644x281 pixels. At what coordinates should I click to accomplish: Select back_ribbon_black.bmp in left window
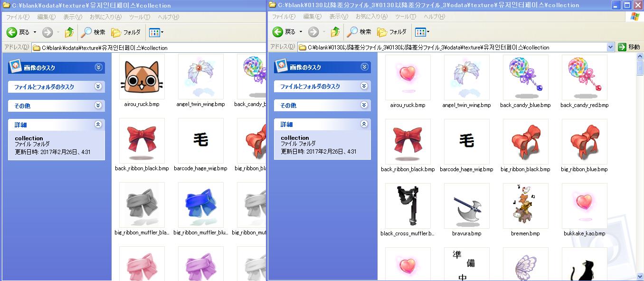(142, 141)
